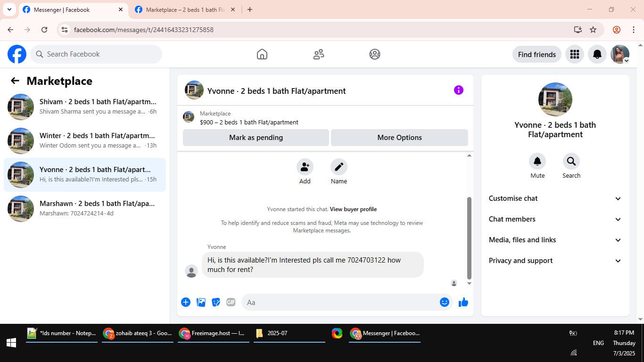Select Yvonne conversation in list
The image size is (644, 362).
(85, 175)
